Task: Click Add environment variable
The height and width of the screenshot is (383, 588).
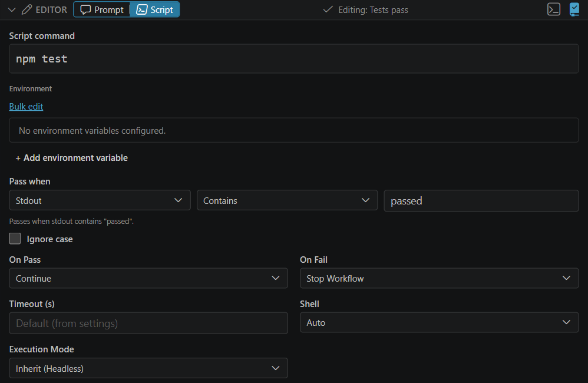Action: click(x=72, y=158)
